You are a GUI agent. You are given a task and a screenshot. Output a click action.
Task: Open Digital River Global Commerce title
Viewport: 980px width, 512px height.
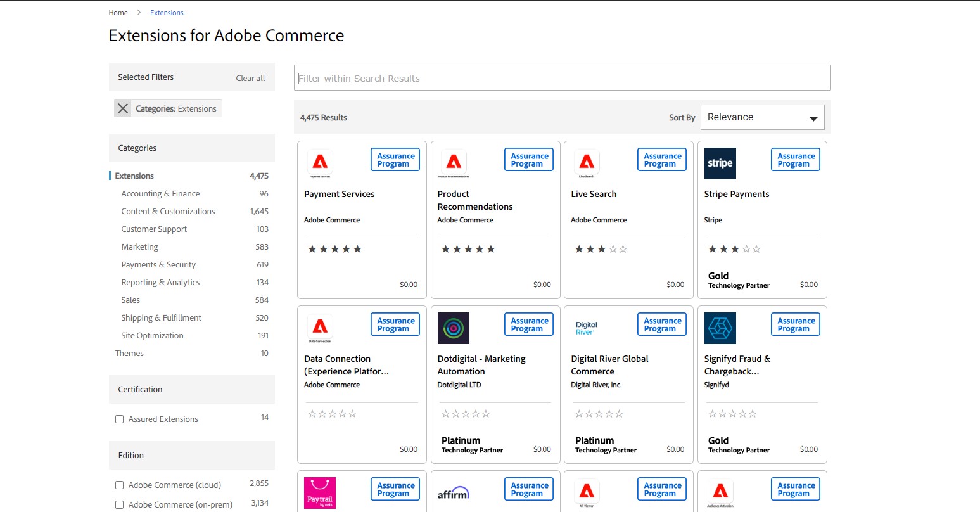pyautogui.click(x=609, y=365)
